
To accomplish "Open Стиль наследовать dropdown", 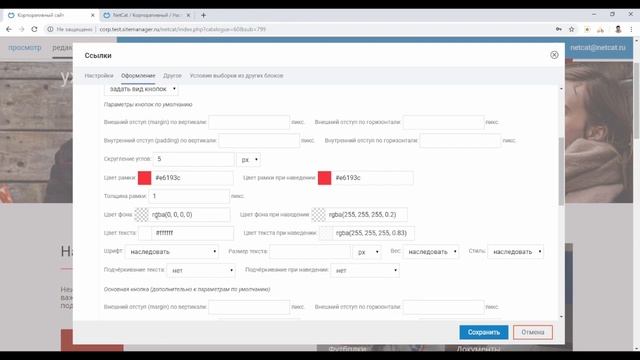I will coord(516,252).
